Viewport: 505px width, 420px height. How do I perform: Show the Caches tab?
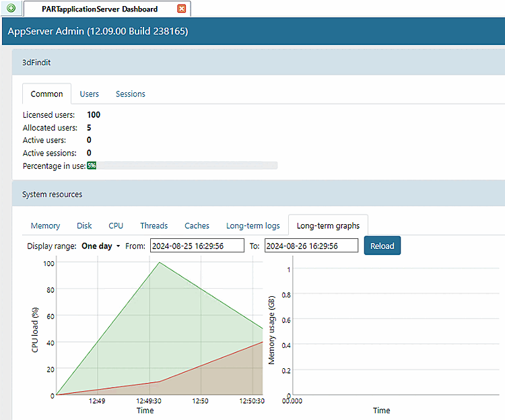point(197,225)
